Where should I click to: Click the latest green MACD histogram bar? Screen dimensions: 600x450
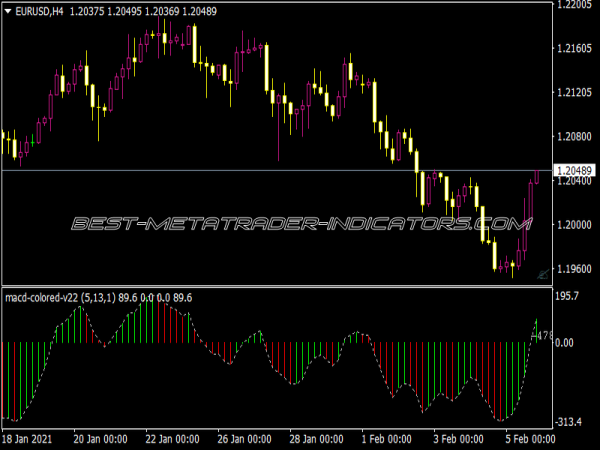pos(536,331)
